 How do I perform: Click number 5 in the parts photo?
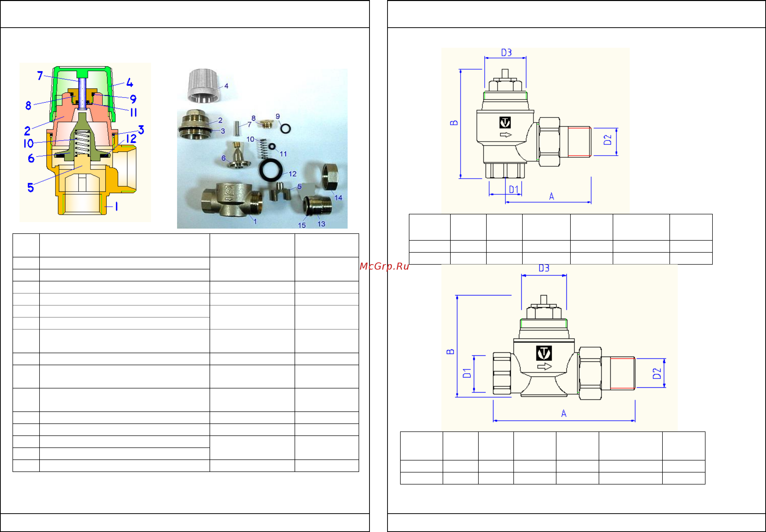point(299,186)
